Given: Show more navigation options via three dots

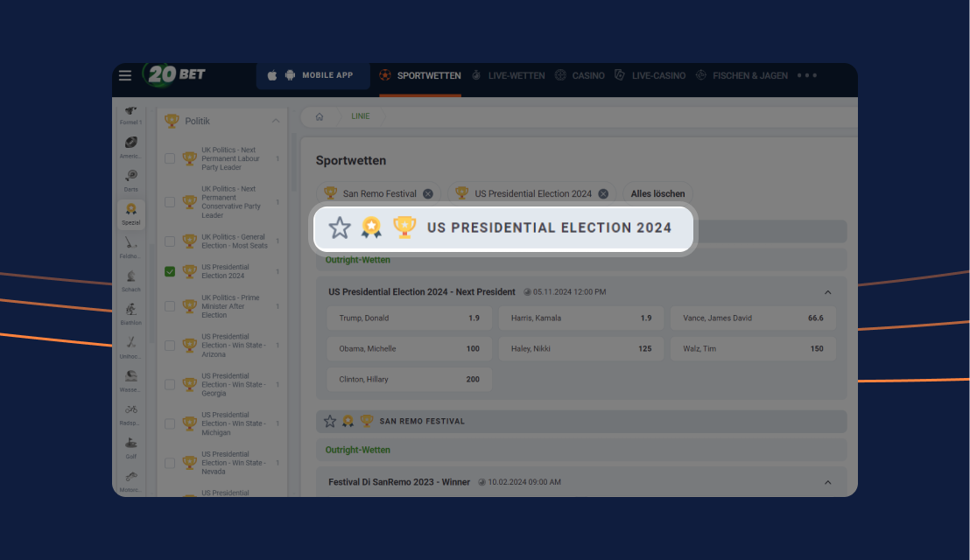Looking at the screenshot, I should pyautogui.click(x=806, y=75).
